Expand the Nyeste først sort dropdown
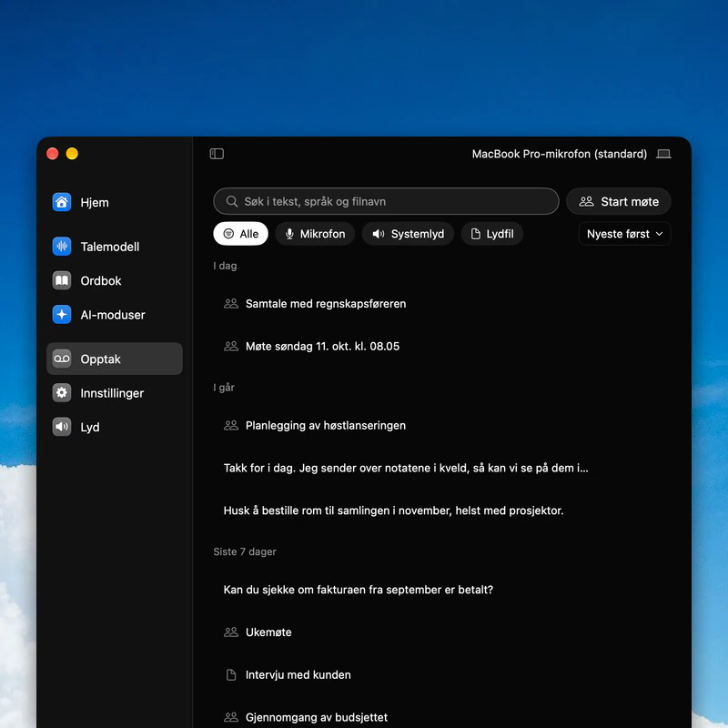Image resolution: width=728 pixels, height=728 pixels. tap(624, 234)
